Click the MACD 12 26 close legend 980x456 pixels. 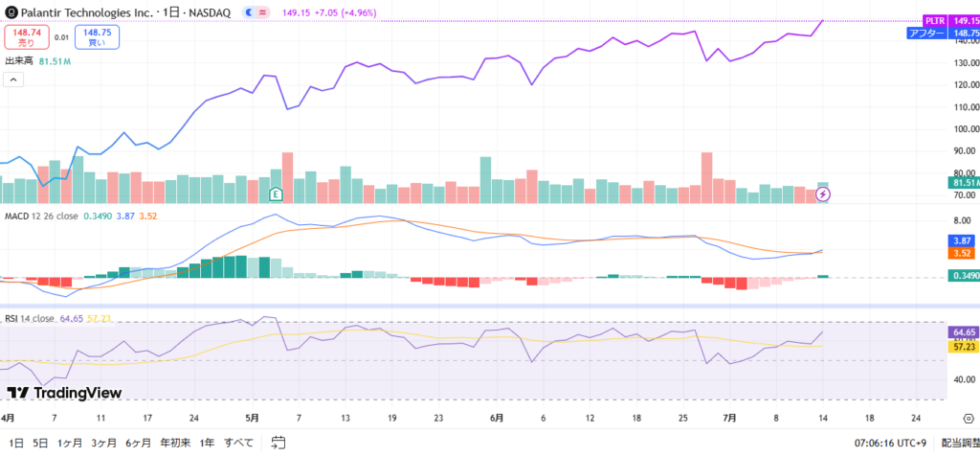pyautogui.click(x=41, y=216)
